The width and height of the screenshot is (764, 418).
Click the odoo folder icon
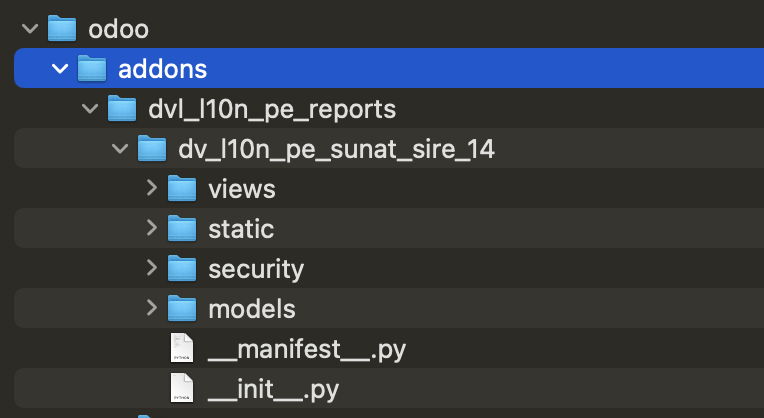62,29
